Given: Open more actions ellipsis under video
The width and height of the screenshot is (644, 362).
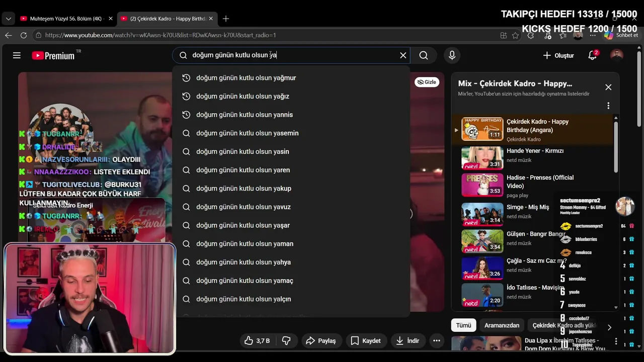Looking at the screenshot, I should pos(437,341).
